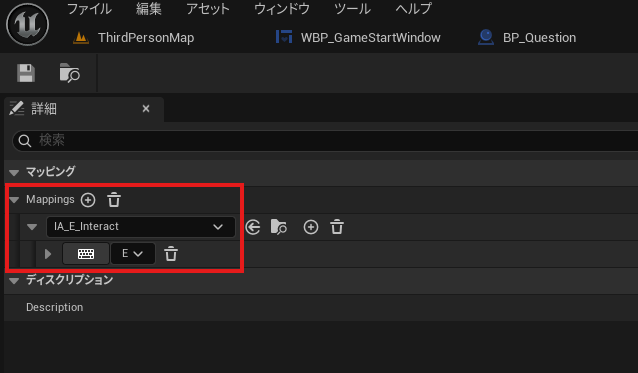This screenshot has width=638, height=373.
Task: Open the E key dropdown
Action: [133, 254]
